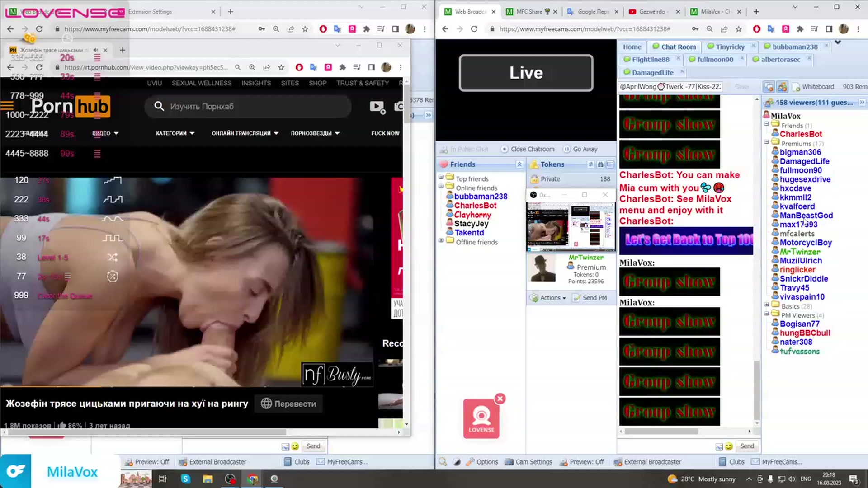
Task: Click the floating Lovense toy icon
Action: pyautogui.click(x=481, y=418)
